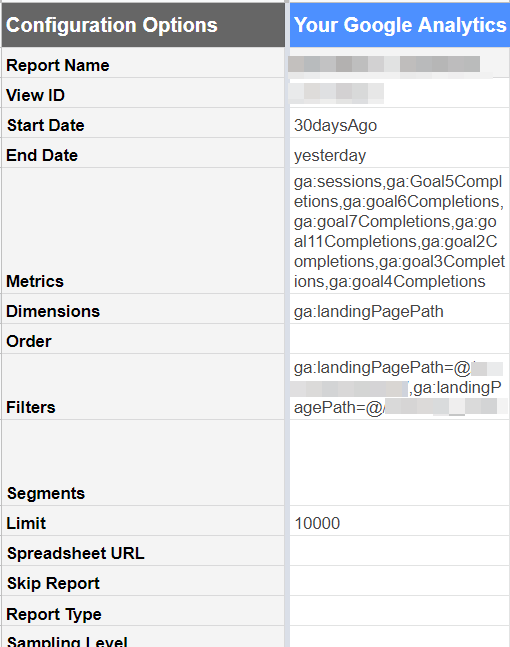Image resolution: width=510 pixels, height=647 pixels.
Task: Click the Filters label cell
Action: [143, 387]
